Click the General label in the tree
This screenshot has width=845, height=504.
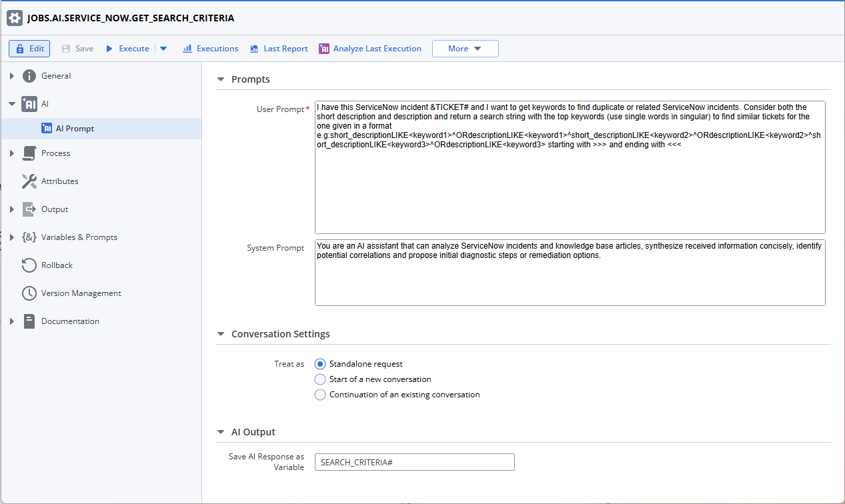[x=56, y=76]
